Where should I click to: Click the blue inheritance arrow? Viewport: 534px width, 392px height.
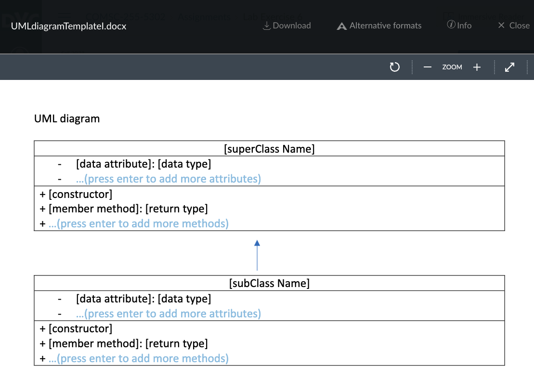(x=257, y=255)
